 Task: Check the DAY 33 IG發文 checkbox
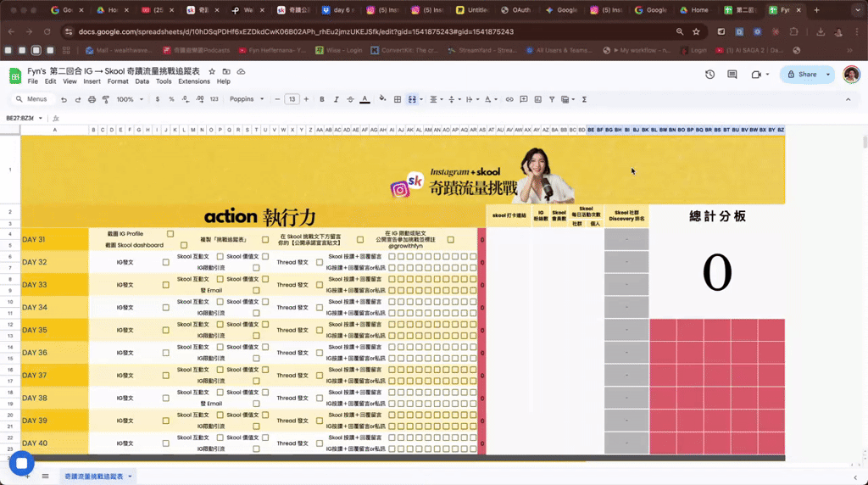click(x=165, y=285)
